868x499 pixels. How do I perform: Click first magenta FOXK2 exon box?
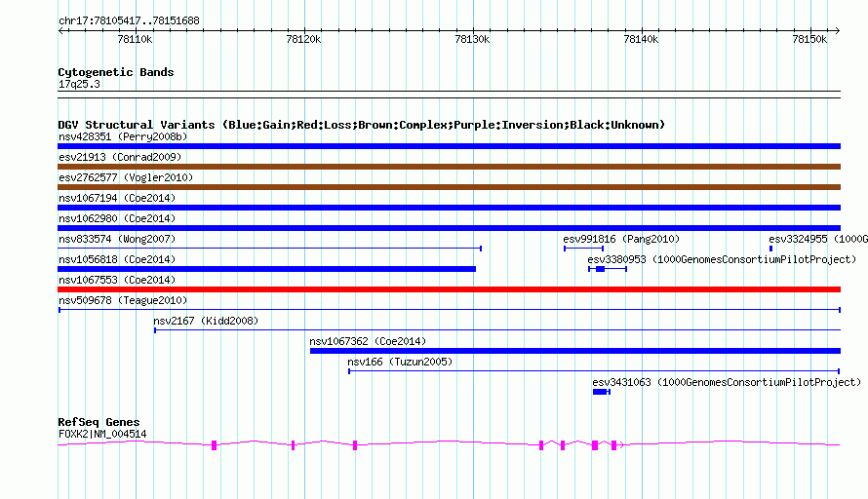215,445
